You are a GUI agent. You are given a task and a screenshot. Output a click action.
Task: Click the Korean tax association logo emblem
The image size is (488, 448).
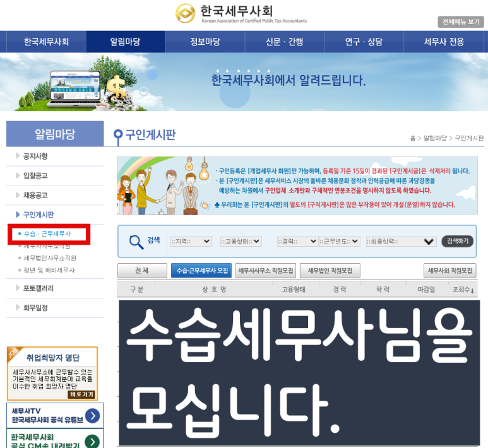pos(185,13)
